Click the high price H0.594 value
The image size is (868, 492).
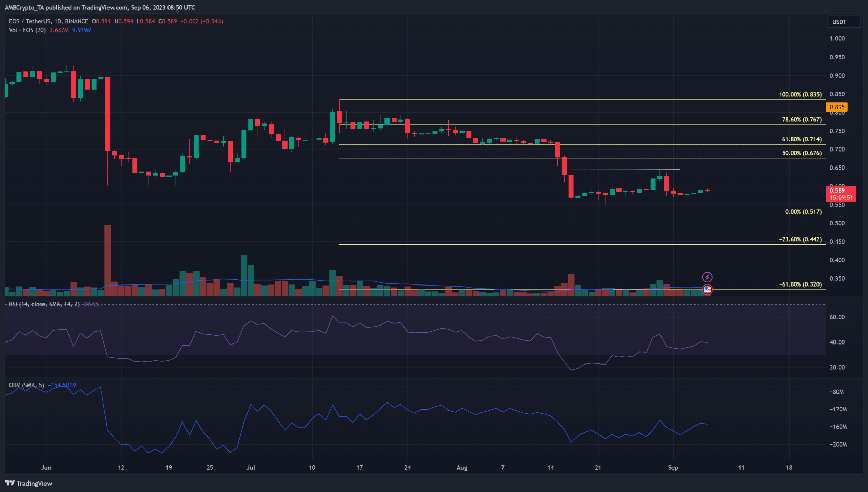[124, 21]
